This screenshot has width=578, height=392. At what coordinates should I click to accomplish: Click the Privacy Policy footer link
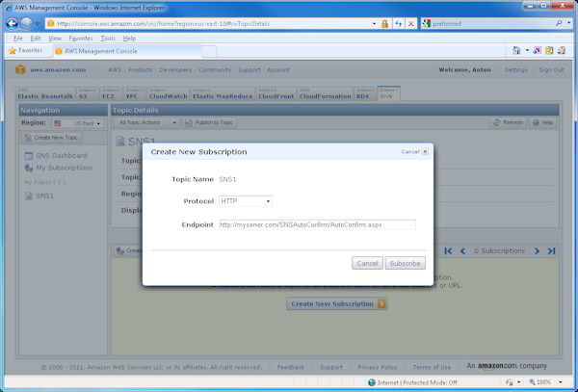pyautogui.click(x=378, y=367)
